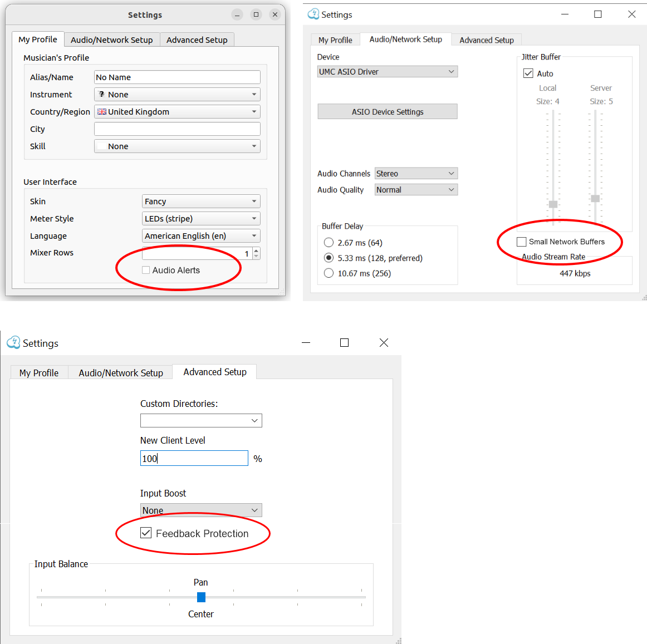Image resolution: width=647 pixels, height=644 pixels.
Task: Open the Meter Style dropdown
Action: 201,219
